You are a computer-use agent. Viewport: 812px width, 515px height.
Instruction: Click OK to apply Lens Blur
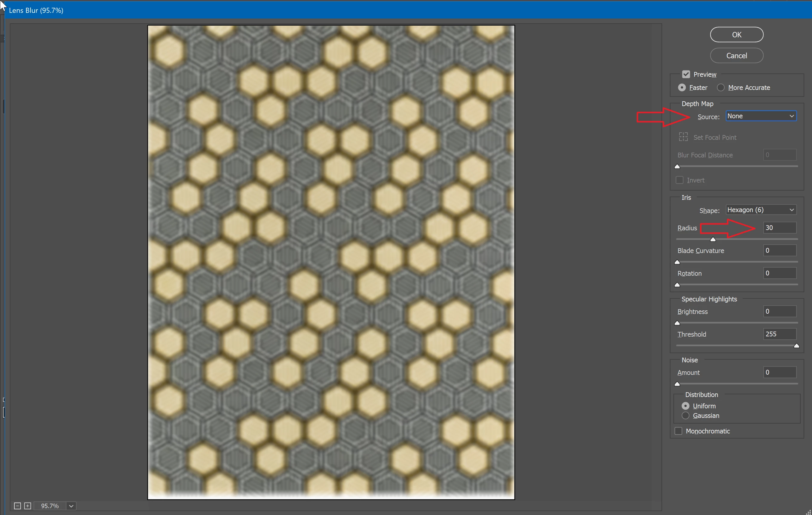point(736,35)
